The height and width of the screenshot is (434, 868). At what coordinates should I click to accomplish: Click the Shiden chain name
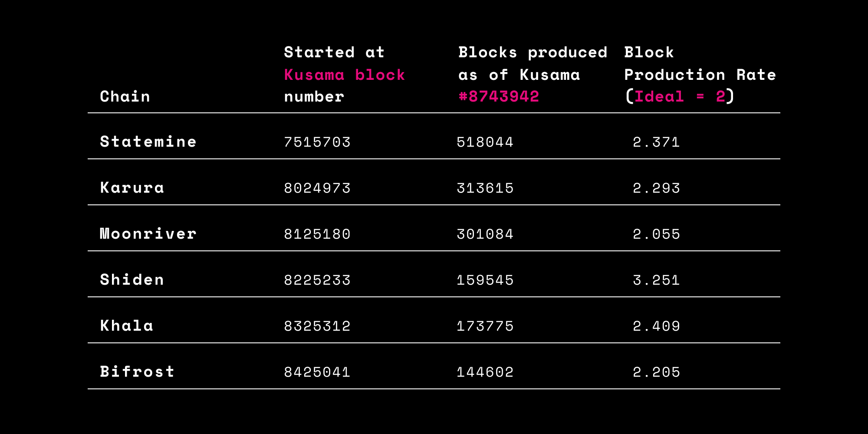point(132,280)
